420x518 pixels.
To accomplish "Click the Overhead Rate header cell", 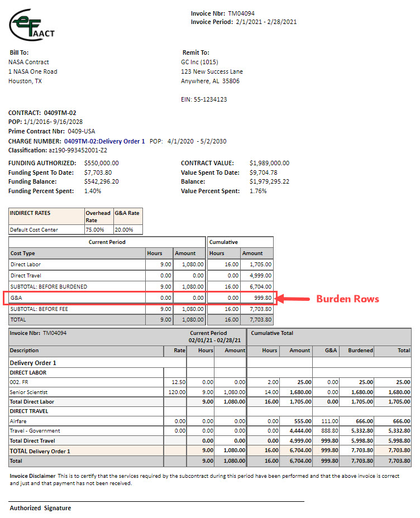I will pyautogui.click(x=98, y=217).
